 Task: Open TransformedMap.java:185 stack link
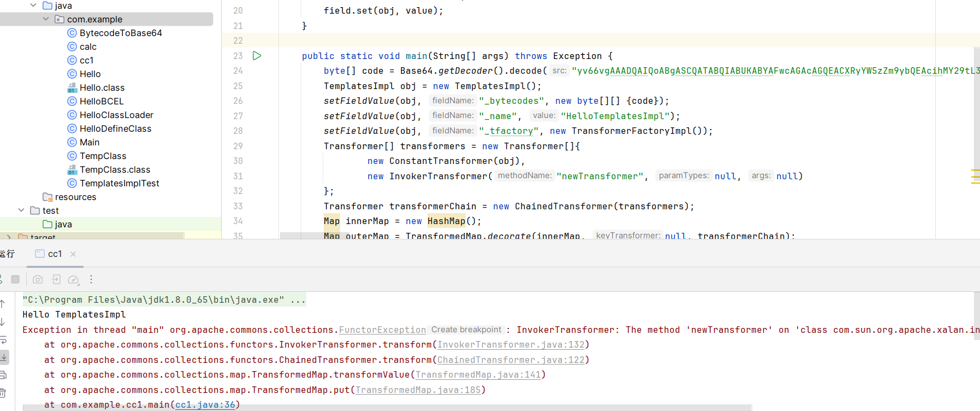tap(418, 390)
